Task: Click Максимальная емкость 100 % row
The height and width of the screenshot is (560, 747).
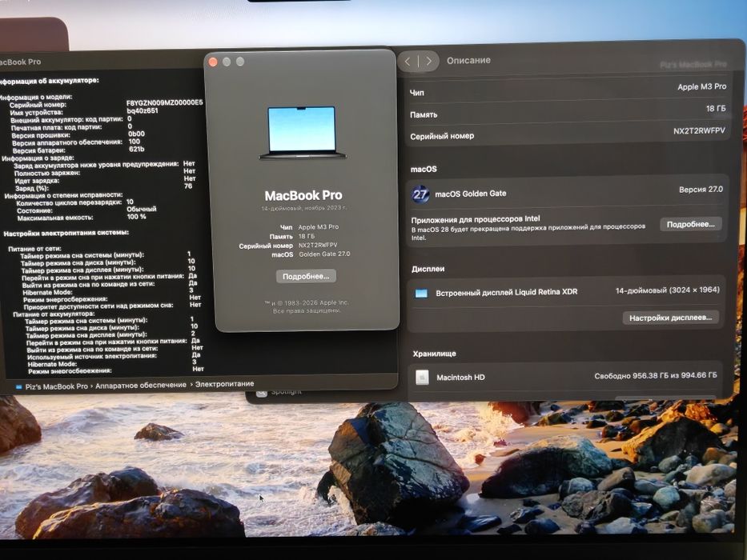Action: pyautogui.click(x=82, y=218)
